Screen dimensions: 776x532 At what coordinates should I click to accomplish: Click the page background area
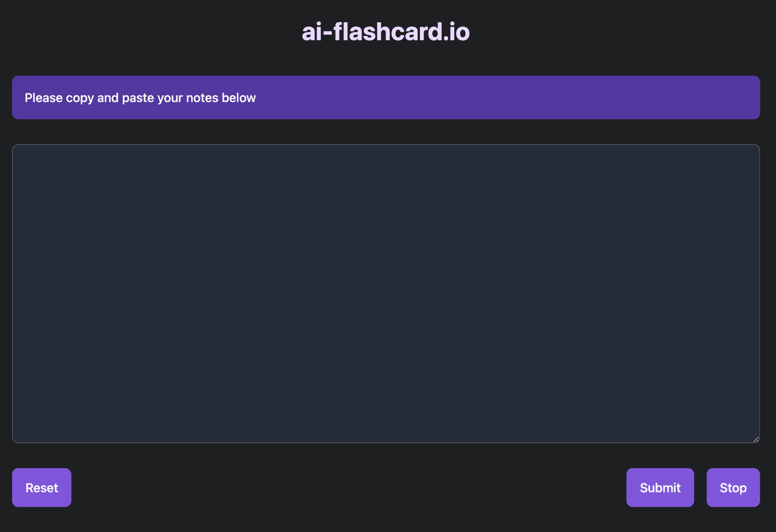coord(388,525)
